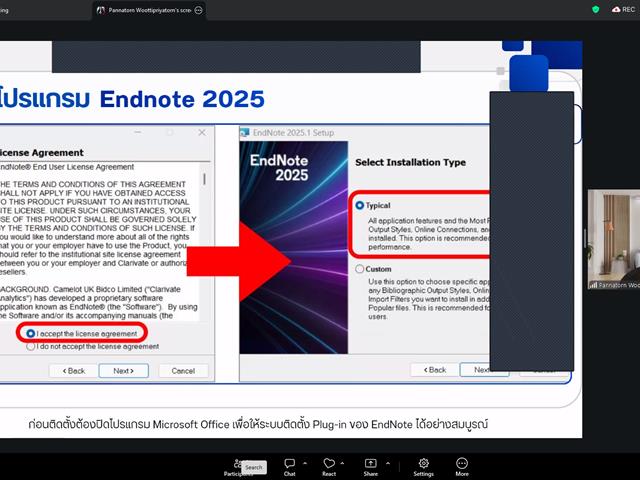Click Next in License Agreement dialog
The height and width of the screenshot is (480, 640).
[123, 371]
